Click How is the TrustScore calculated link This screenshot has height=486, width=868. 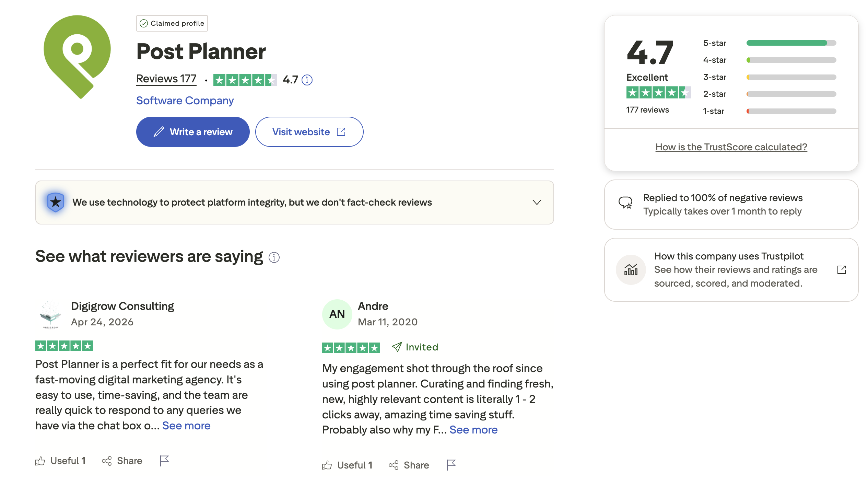[x=731, y=147]
